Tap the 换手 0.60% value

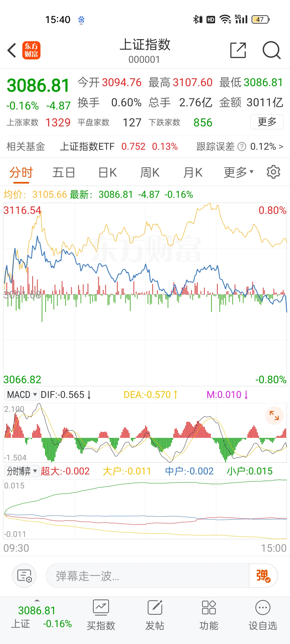pyautogui.click(x=126, y=102)
